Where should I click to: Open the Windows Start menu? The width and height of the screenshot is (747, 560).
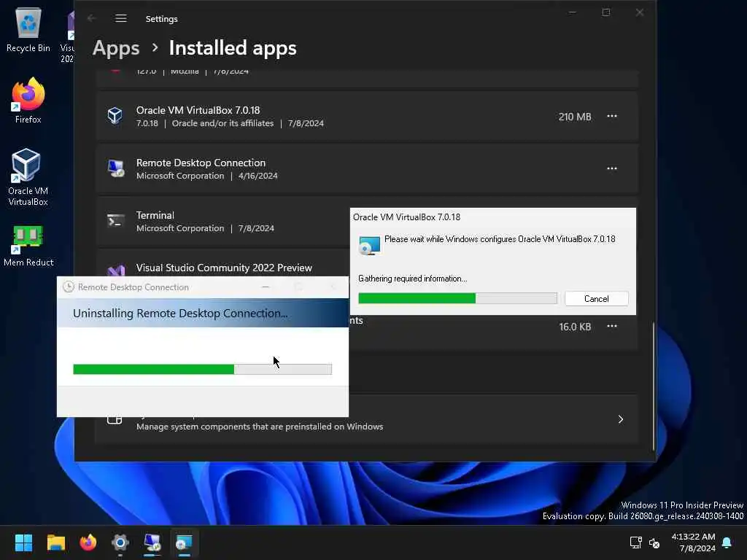coord(23,542)
